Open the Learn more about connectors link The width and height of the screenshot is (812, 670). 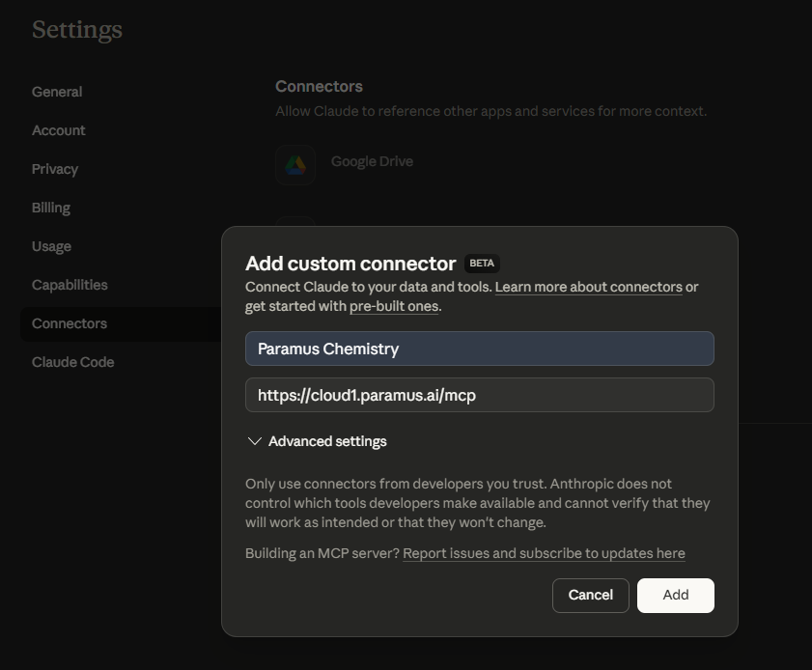[x=589, y=287]
